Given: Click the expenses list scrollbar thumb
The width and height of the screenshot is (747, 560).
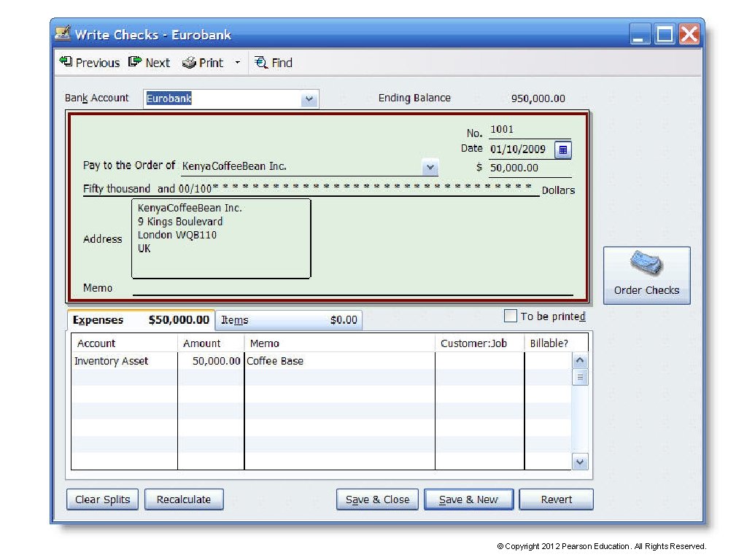Looking at the screenshot, I should (580, 377).
